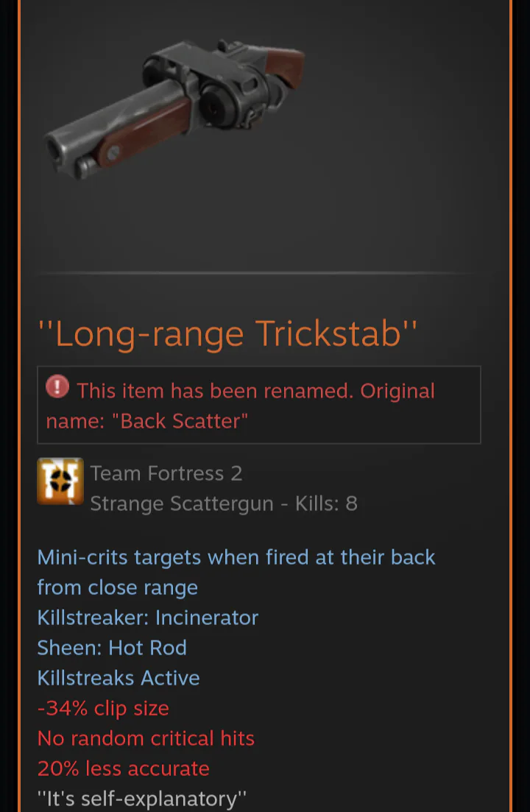Select the "Killstreaks Active" attribute line

[x=119, y=678]
